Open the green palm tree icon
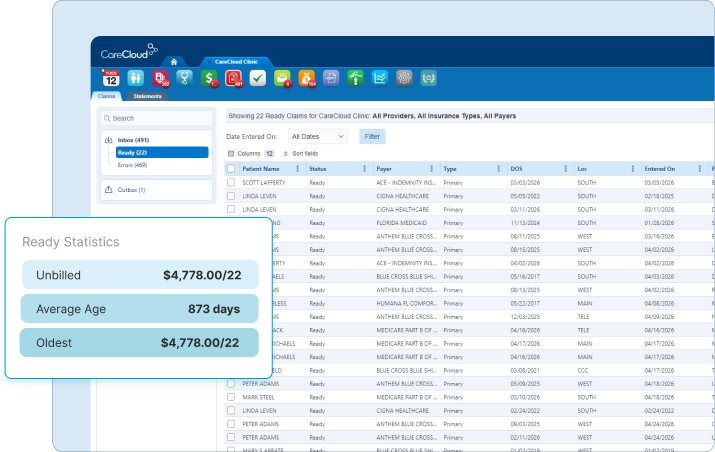 [355, 78]
